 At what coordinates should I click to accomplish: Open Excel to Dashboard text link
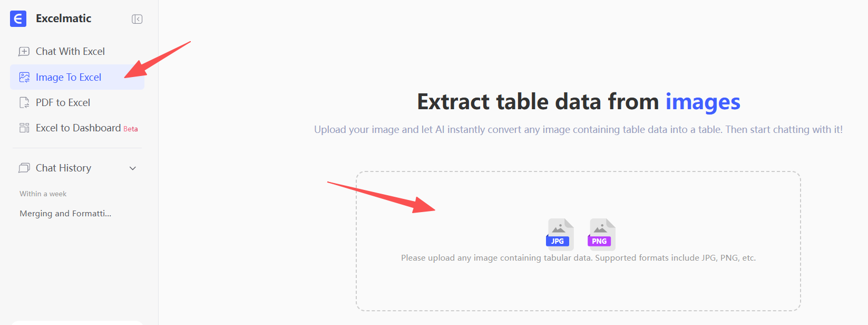point(78,128)
